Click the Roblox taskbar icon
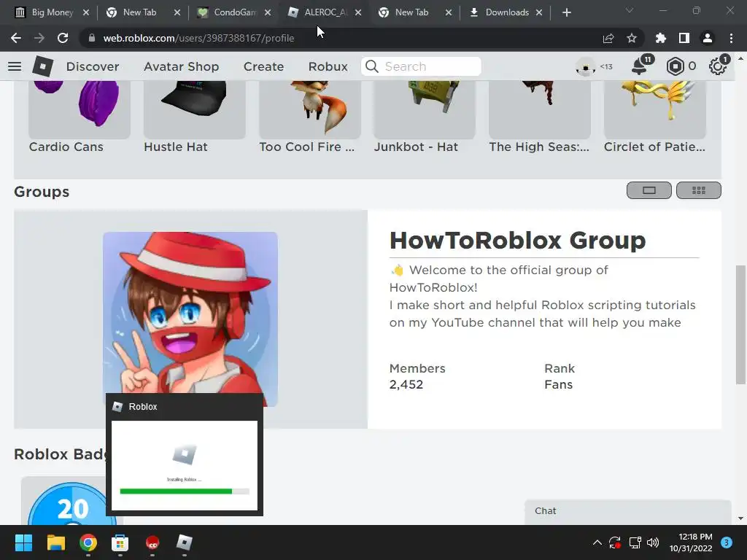This screenshot has height=560, width=747. coord(185,542)
